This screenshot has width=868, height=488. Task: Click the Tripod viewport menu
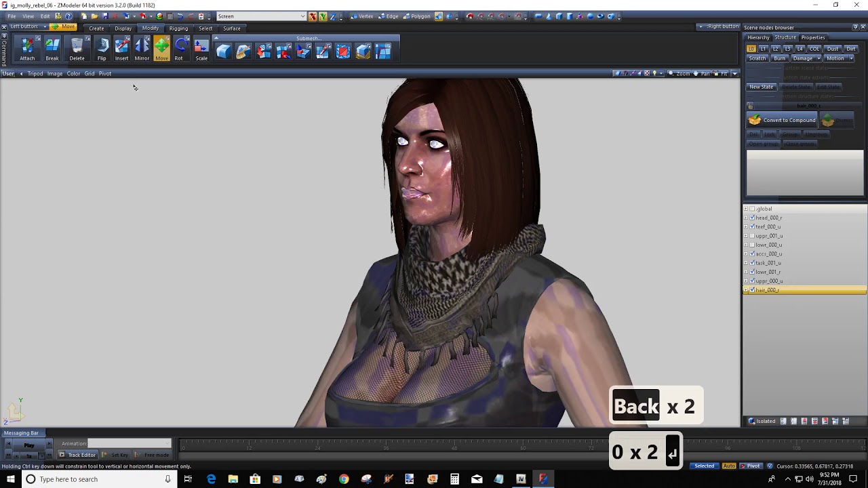click(x=35, y=73)
